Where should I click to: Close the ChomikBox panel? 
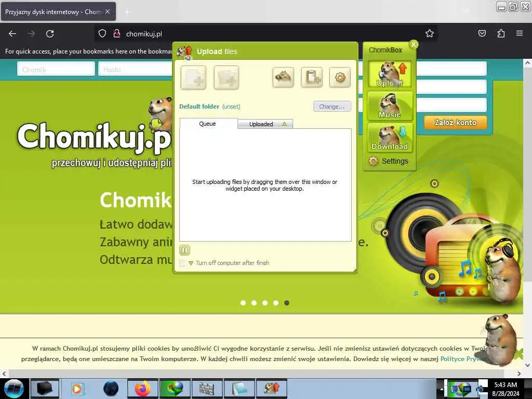point(413,45)
